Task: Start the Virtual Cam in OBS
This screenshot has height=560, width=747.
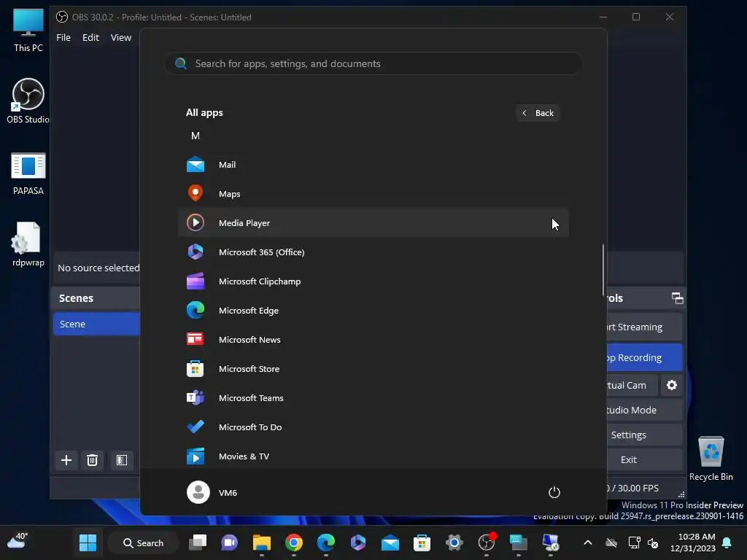Action: coord(632,385)
